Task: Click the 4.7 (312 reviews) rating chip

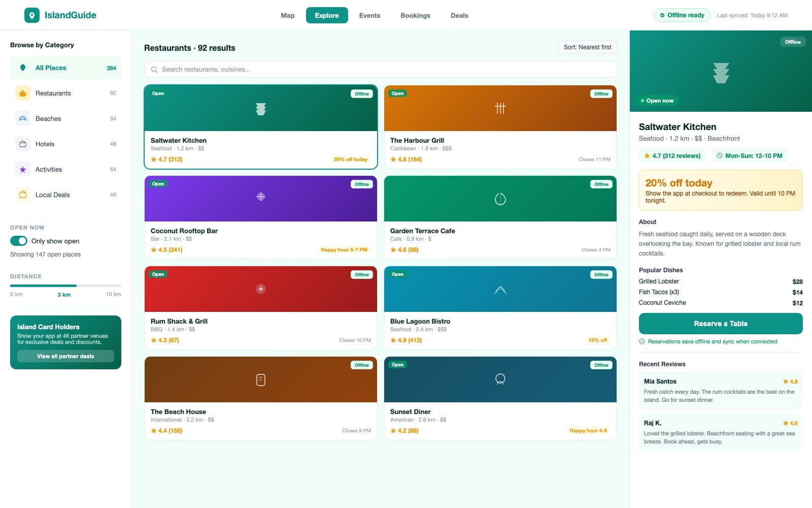Action: point(672,156)
